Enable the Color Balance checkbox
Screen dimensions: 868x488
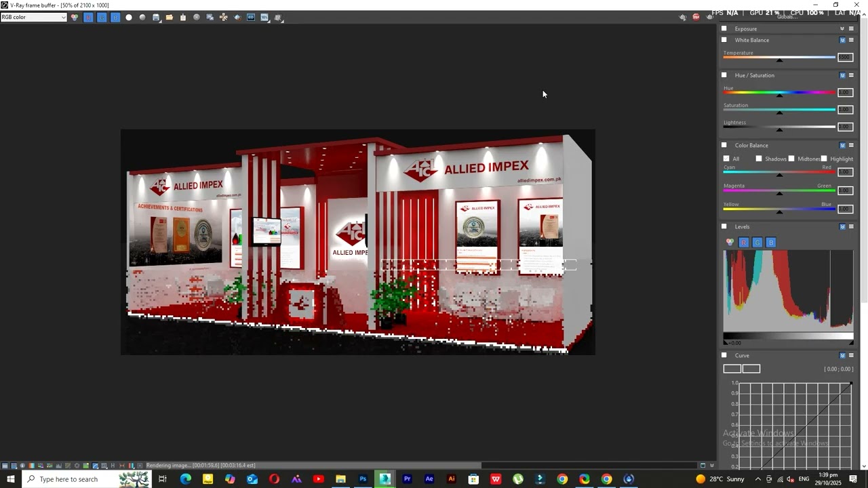point(724,145)
